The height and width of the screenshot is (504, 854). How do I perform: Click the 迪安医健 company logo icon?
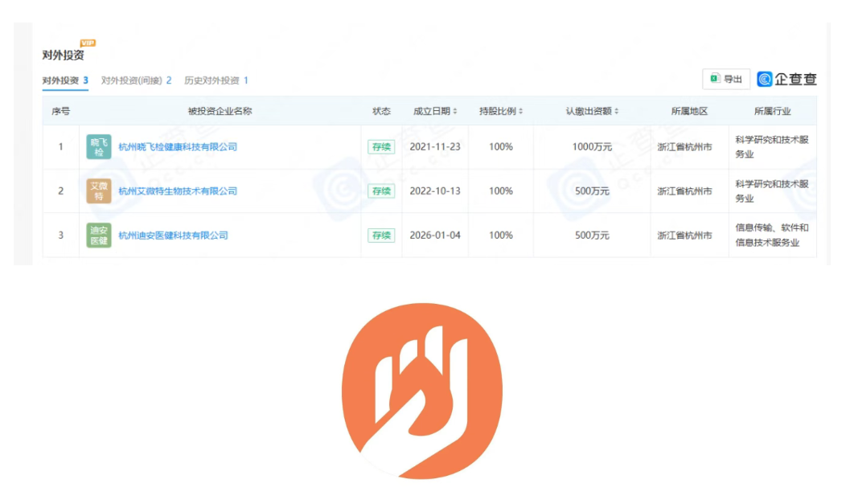(x=99, y=236)
